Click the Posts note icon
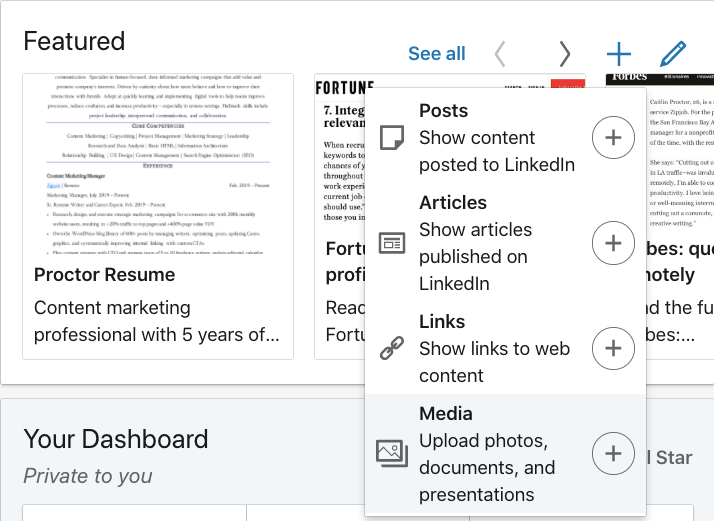This screenshot has width=714, height=521. click(x=392, y=138)
